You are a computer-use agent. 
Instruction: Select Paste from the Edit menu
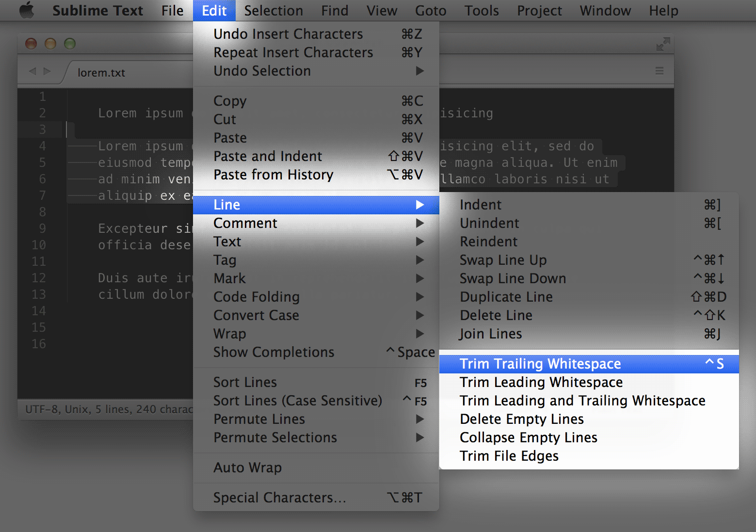[x=316, y=138]
